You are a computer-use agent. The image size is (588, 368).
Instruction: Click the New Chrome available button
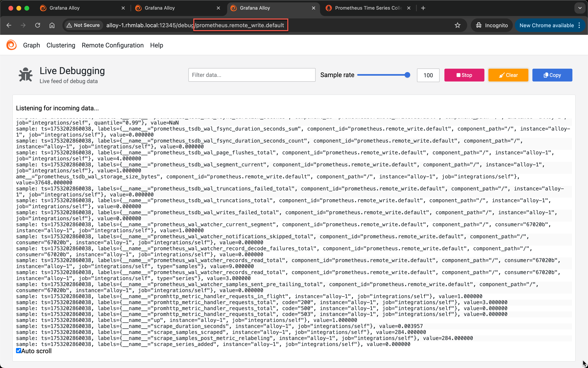pyautogui.click(x=546, y=25)
